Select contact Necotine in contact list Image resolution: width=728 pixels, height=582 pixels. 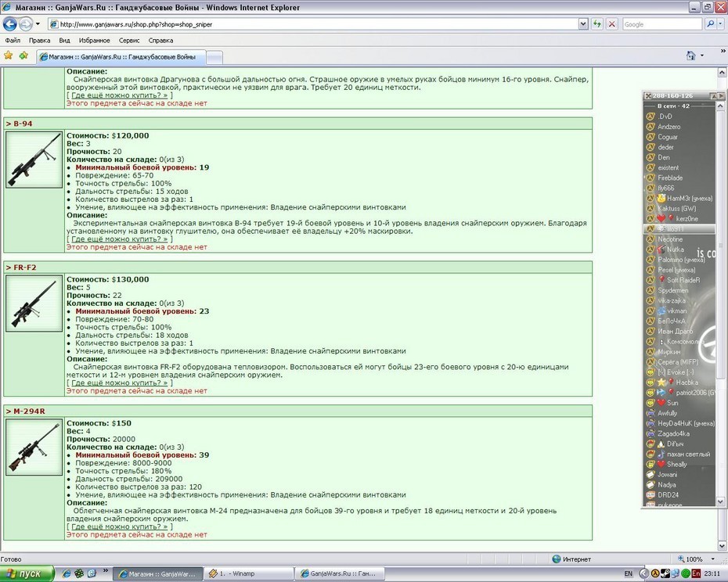coord(670,239)
